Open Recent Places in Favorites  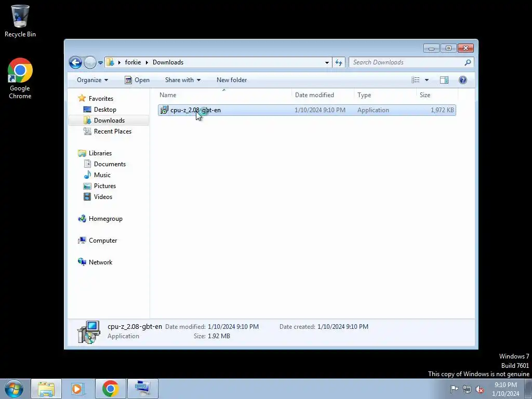108,131
